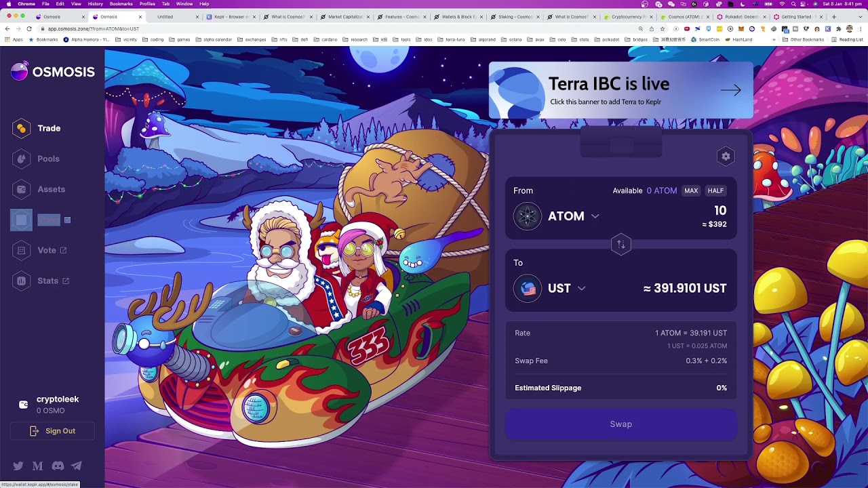868x488 pixels.
Task: Open Osmosis Telegram link icon
Action: [77, 466]
